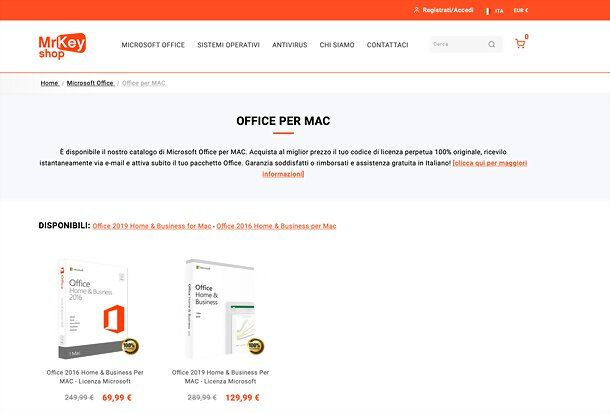Open the Microsoft Office menu

(x=153, y=45)
